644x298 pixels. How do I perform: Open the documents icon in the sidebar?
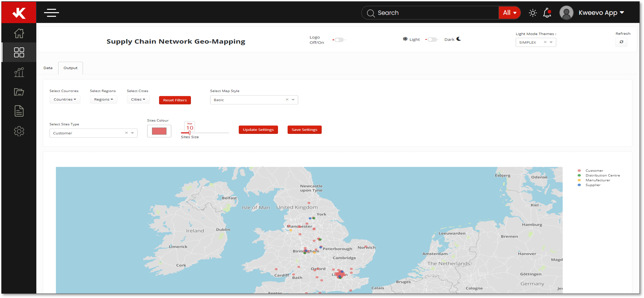click(19, 111)
